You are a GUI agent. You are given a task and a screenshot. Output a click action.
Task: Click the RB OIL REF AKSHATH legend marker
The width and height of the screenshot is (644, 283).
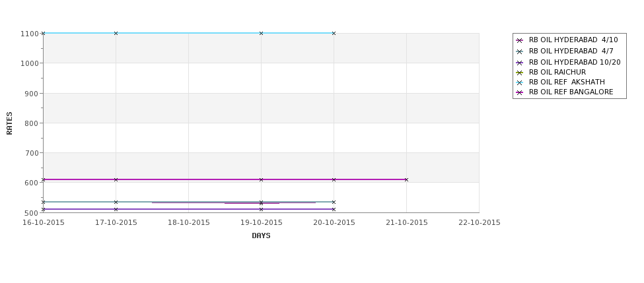click(x=520, y=82)
